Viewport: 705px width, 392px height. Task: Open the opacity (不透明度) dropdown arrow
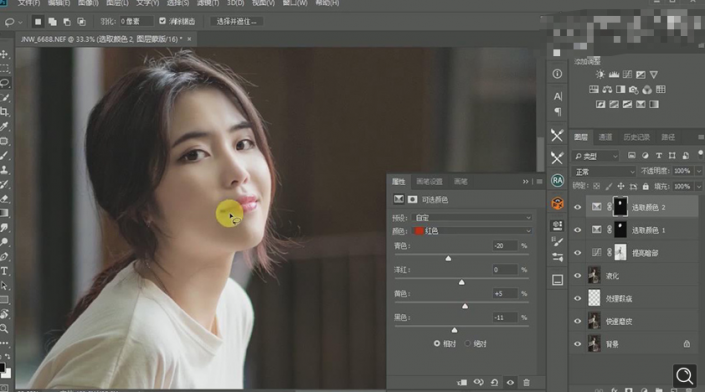coord(698,171)
